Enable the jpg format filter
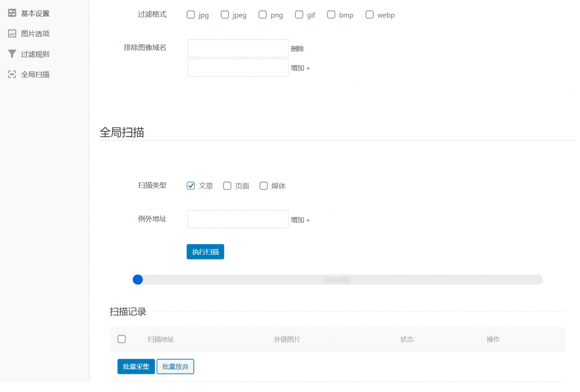Image resolution: width=580 pixels, height=392 pixels. pyautogui.click(x=190, y=14)
